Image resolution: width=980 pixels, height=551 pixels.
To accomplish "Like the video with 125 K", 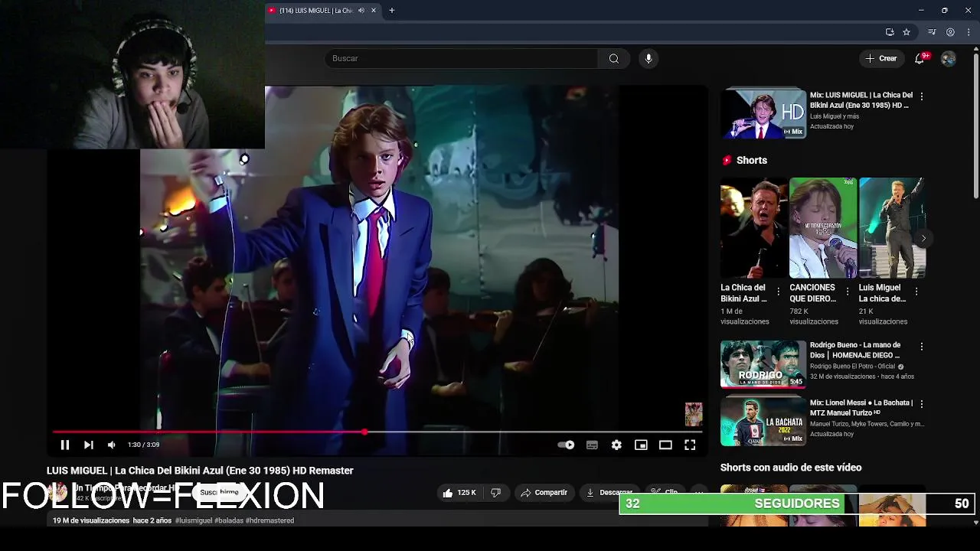I will (459, 493).
